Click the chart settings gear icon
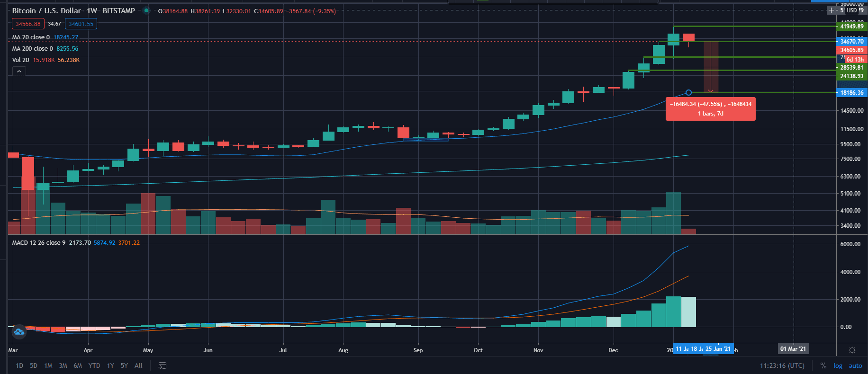The width and height of the screenshot is (868, 374). pyautogui.click(x=852, y=350)
